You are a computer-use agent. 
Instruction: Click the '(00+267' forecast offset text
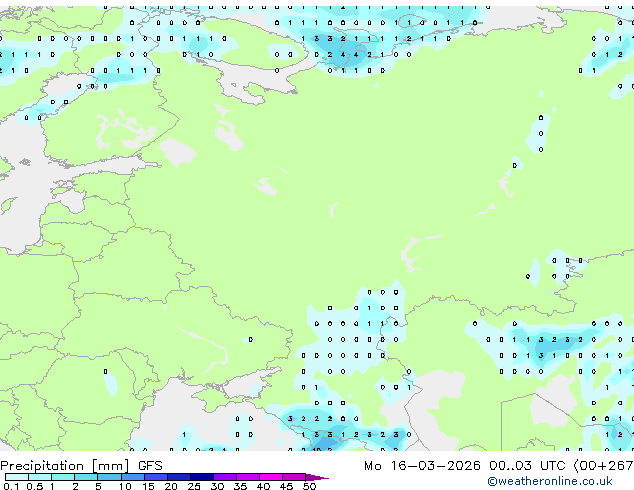pos(604,466)
